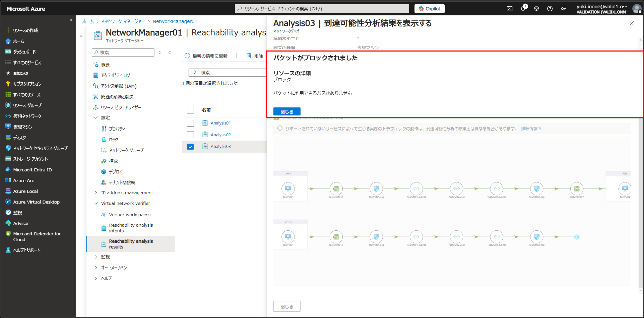Uncheck the Analysis03 row checkbox
Screen dimensions: 644x318
click(x=191, y=147)
